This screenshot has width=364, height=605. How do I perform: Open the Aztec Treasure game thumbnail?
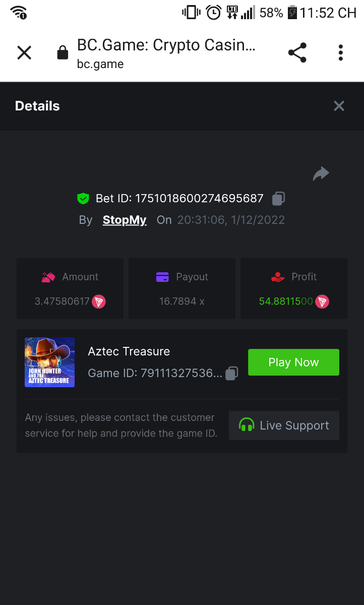[x=49, y=362]
